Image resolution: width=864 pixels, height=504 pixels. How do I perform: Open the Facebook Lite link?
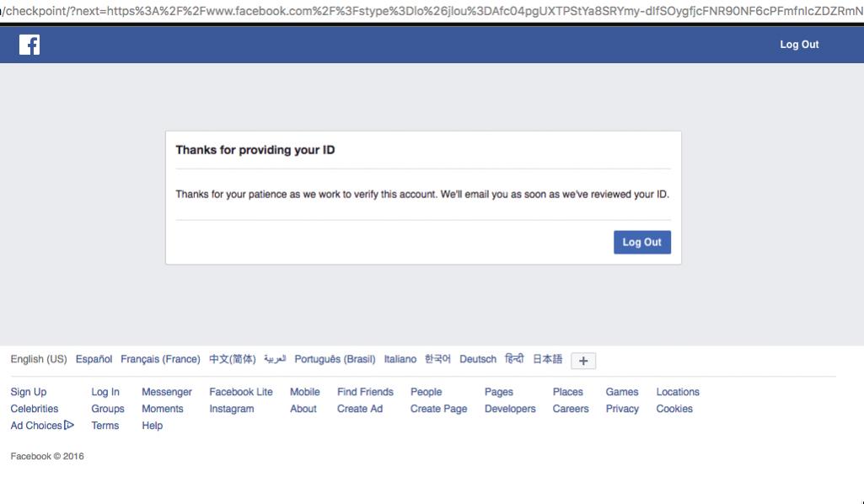click(x=241, y=392)
